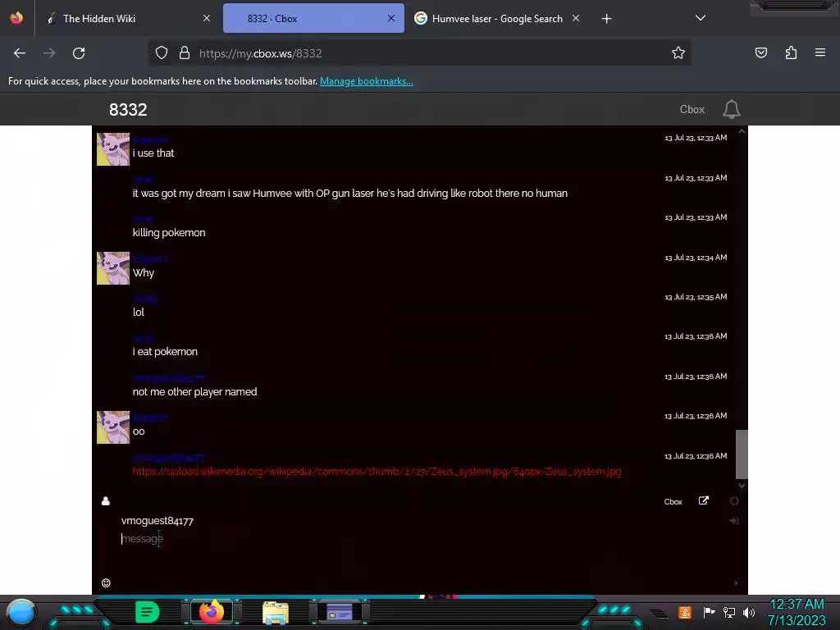The image size is (840, 630).
Task: Select the Humvee dream message text
Action: pyautogui.click(x=349, y=193)
